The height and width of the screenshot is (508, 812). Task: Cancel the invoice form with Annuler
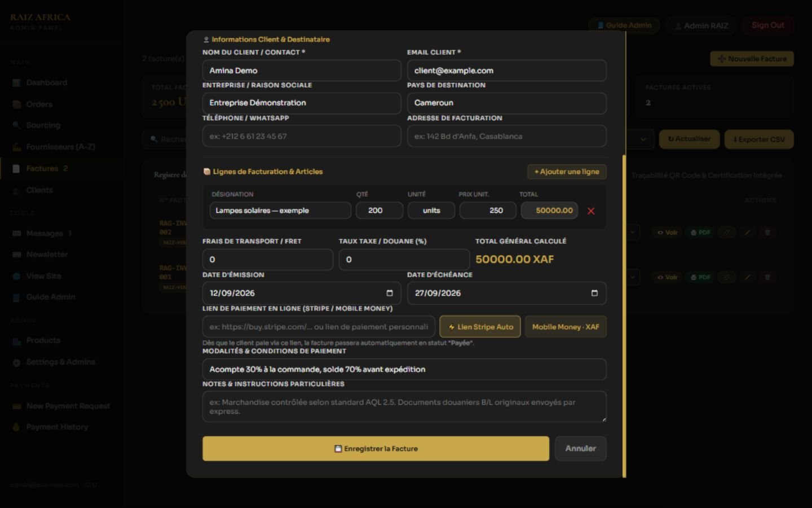click(x=580, y=449)
